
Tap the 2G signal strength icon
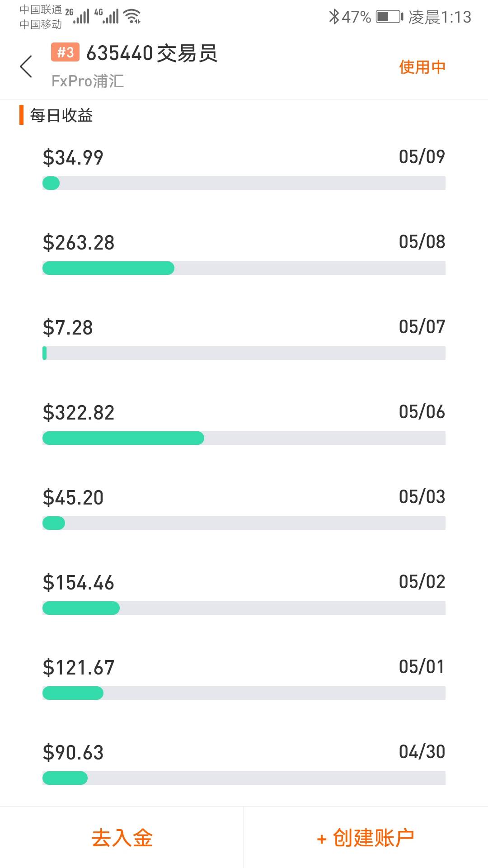tap(78, 16)
